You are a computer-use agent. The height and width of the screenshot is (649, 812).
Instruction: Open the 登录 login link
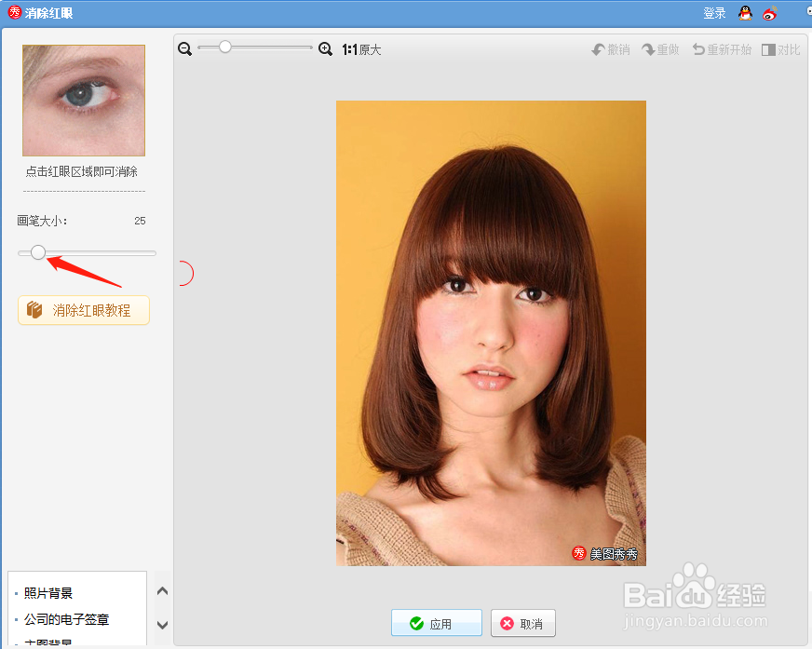pos(712,13)
